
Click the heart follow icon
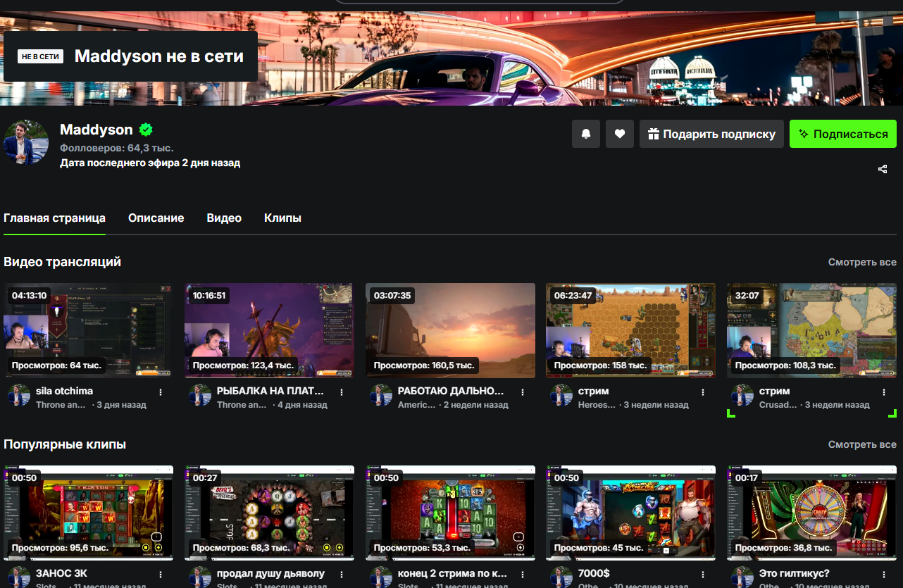pos(620,134)
